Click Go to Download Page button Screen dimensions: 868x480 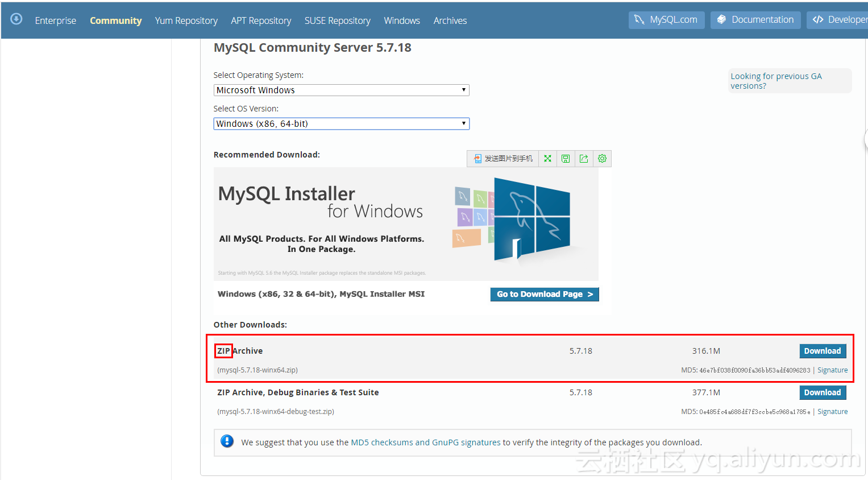[x=545, y=294]
